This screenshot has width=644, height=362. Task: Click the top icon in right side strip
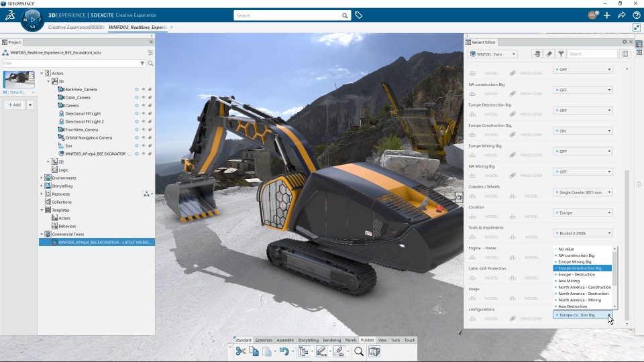[x=639, y=44]
